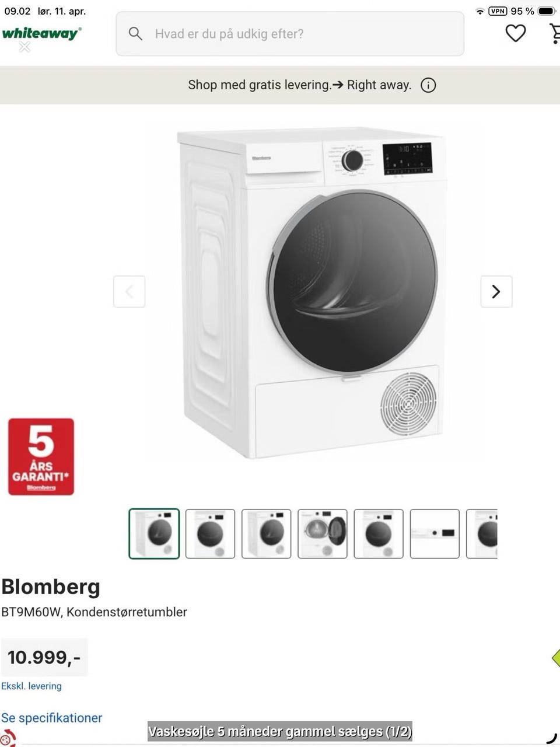This screenshot has width=560, height=747.
Task: Select the fifth dryer thumbnail
Action: point(379,534)
